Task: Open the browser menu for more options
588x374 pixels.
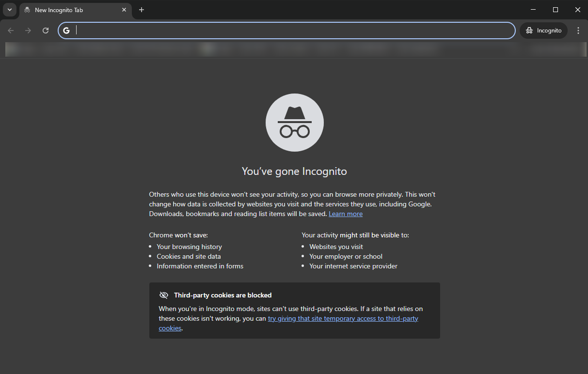Action: click(578, 30)
